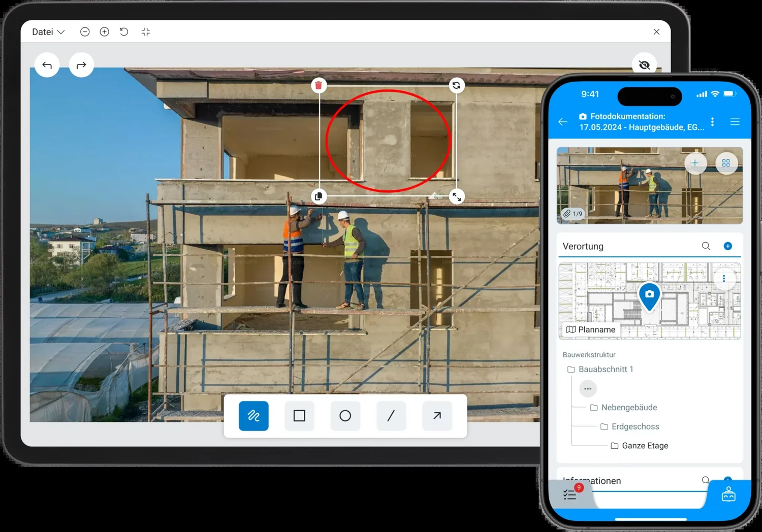
Task: Rotate the selected ellipse using the rotate handle
Action: 456,85
